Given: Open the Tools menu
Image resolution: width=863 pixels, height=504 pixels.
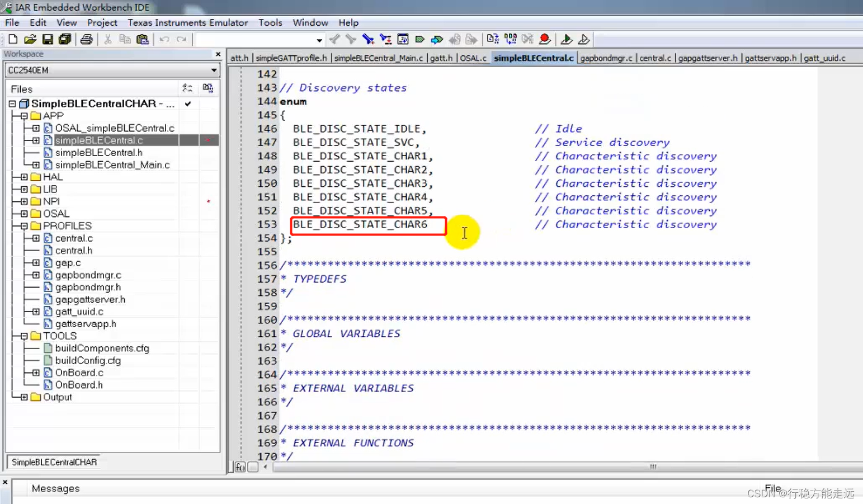Looking at the screenshot, I should point(270,22).
